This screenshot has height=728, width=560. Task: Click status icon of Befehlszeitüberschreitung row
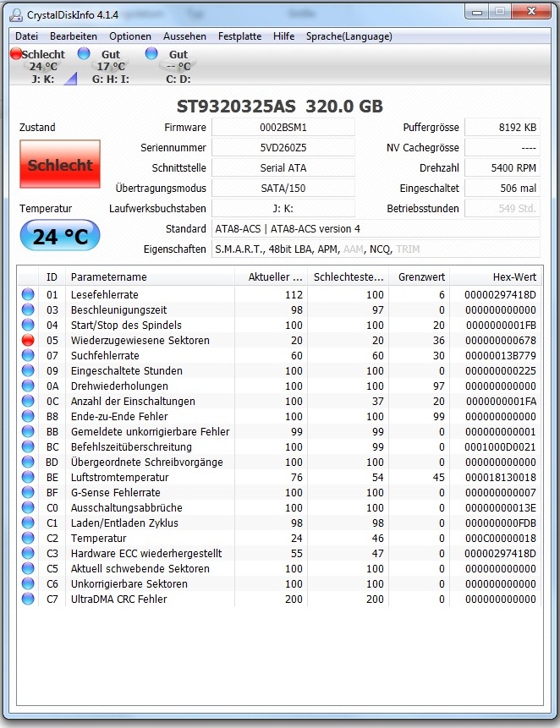click(x=28, y=446)
